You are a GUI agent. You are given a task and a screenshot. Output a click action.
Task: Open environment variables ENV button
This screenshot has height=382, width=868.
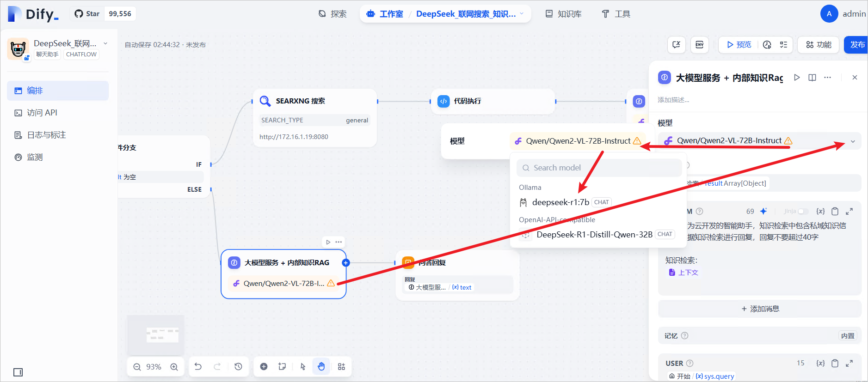click(x=700, y=45)
